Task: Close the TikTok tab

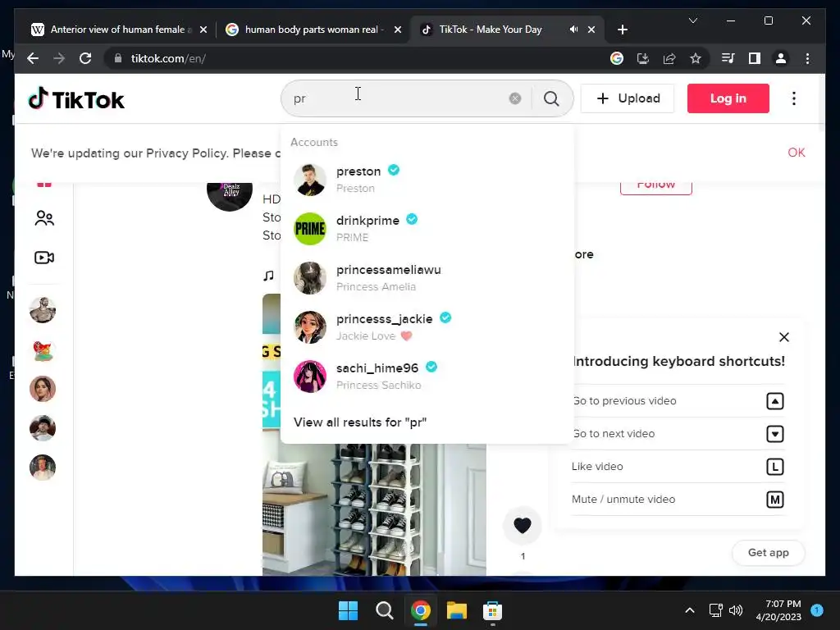Action: [x=591, y=30]
